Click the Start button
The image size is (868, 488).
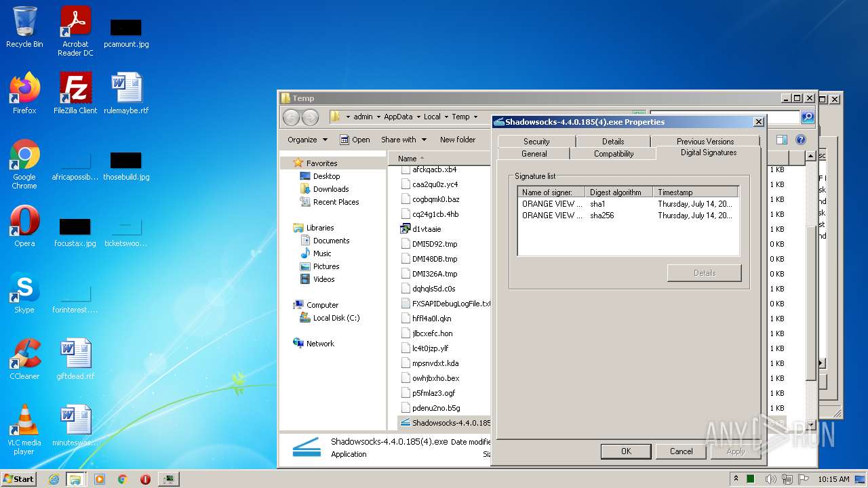pyautogui.click(x=18, y=479)
